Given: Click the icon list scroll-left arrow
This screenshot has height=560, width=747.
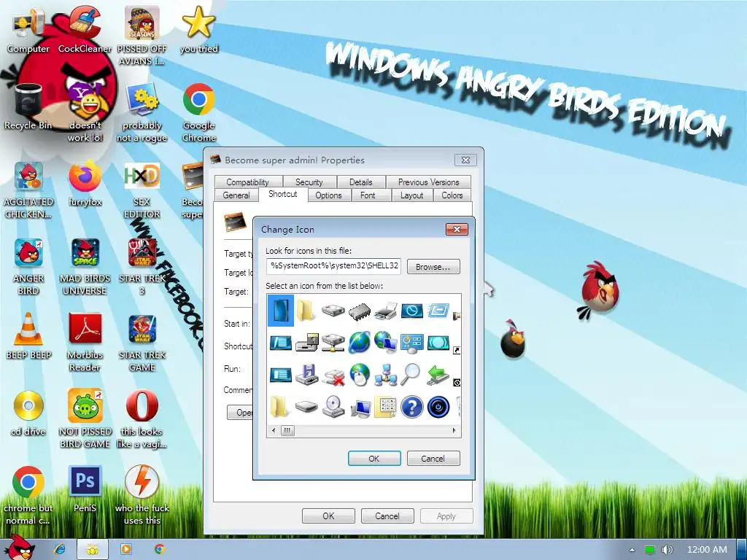Looking at the screenshot, I should (x=274, y=430).
